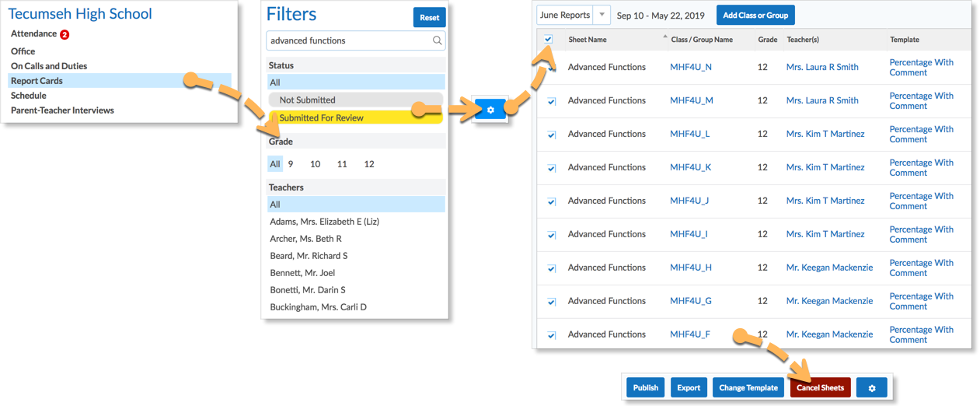Image resolution: width=980 pixels, height=406 pixels.
Task: Filter by grade 10
Action: pyautogui.click(x=315, y=164)
